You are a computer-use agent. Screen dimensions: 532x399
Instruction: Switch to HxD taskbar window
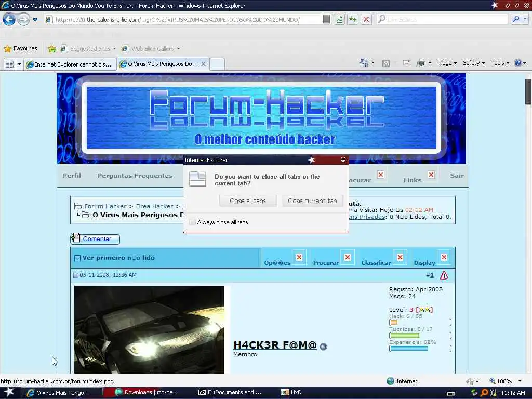pos(292,392)
